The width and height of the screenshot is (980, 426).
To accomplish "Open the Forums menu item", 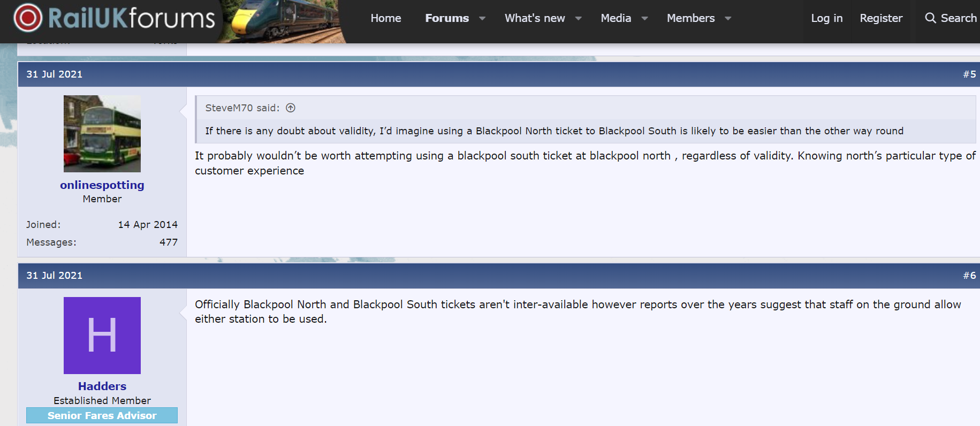I will [447, 18].
